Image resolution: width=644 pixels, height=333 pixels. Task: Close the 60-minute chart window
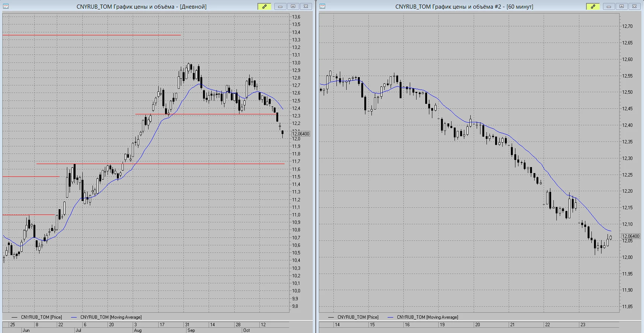(635, 6)
